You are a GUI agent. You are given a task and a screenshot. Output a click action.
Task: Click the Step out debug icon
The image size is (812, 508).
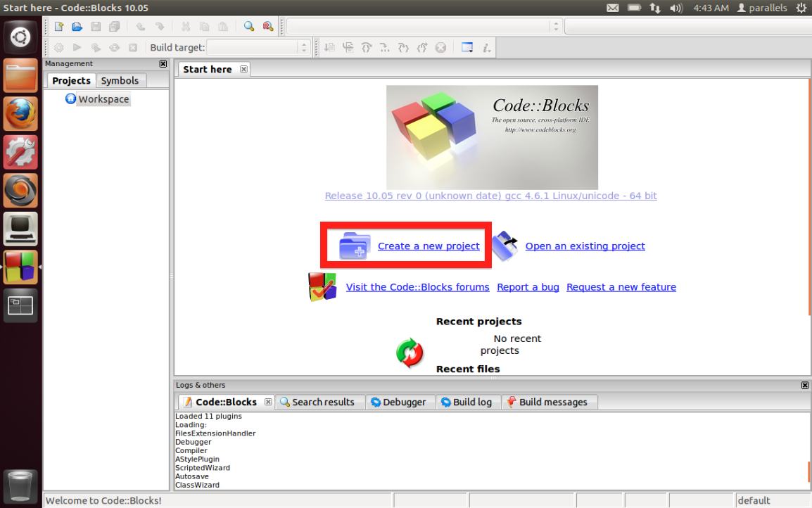point(422,48)
